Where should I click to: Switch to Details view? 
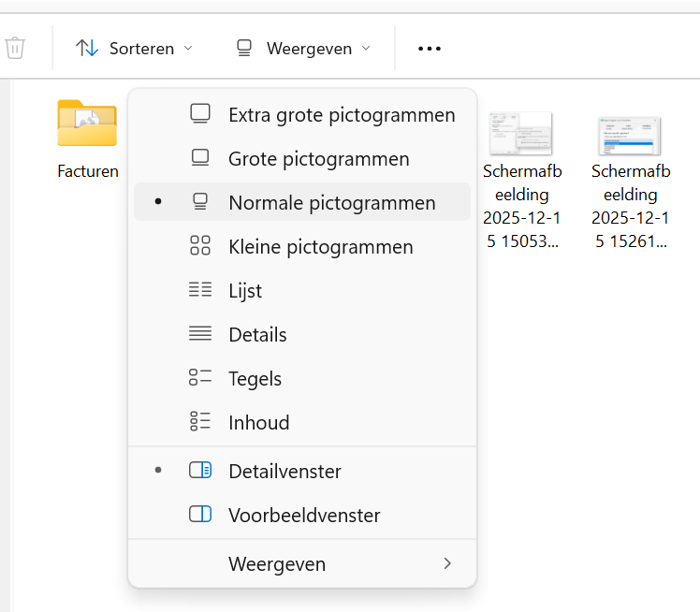point(302,334)
